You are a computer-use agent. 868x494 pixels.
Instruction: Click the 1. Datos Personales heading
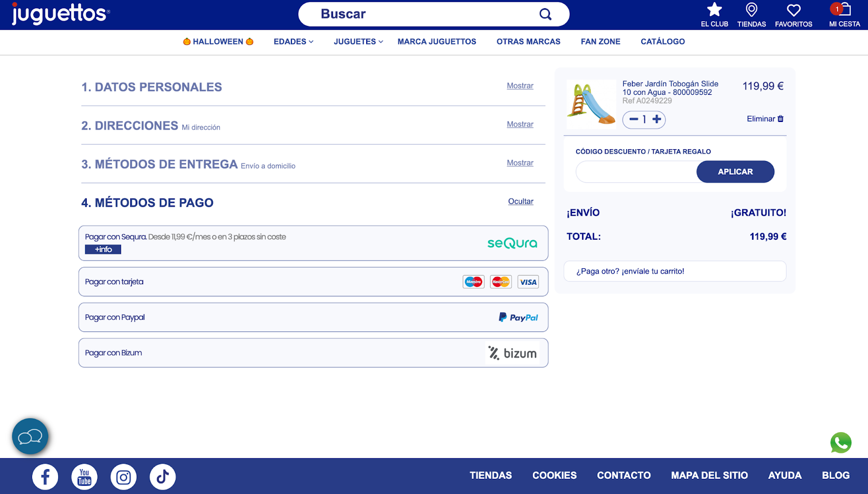pyautogui.click(x=151, y=87)
